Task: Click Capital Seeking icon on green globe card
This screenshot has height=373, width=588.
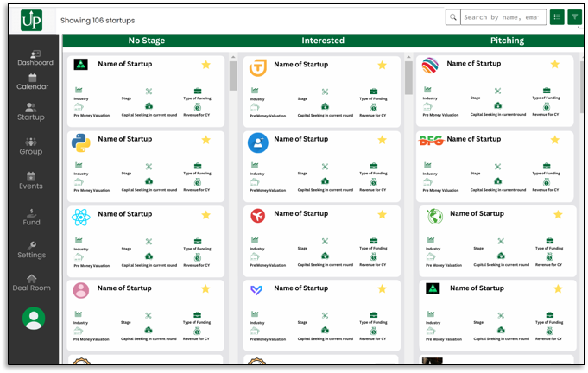Action: [501, 256]
